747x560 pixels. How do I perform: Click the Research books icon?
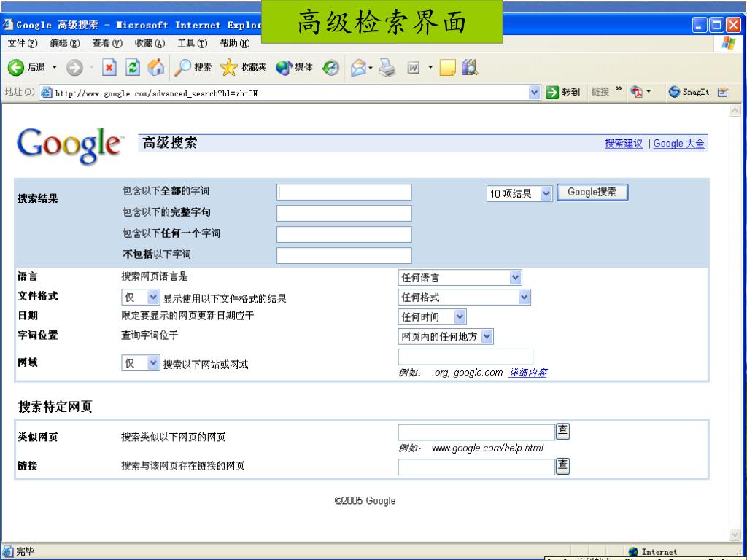point(470,68)
